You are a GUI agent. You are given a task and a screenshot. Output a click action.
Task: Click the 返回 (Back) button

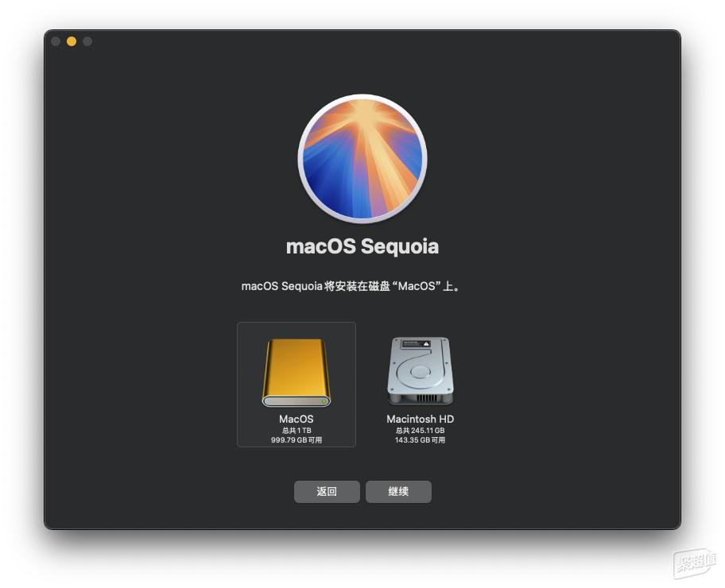click(327, 491)
